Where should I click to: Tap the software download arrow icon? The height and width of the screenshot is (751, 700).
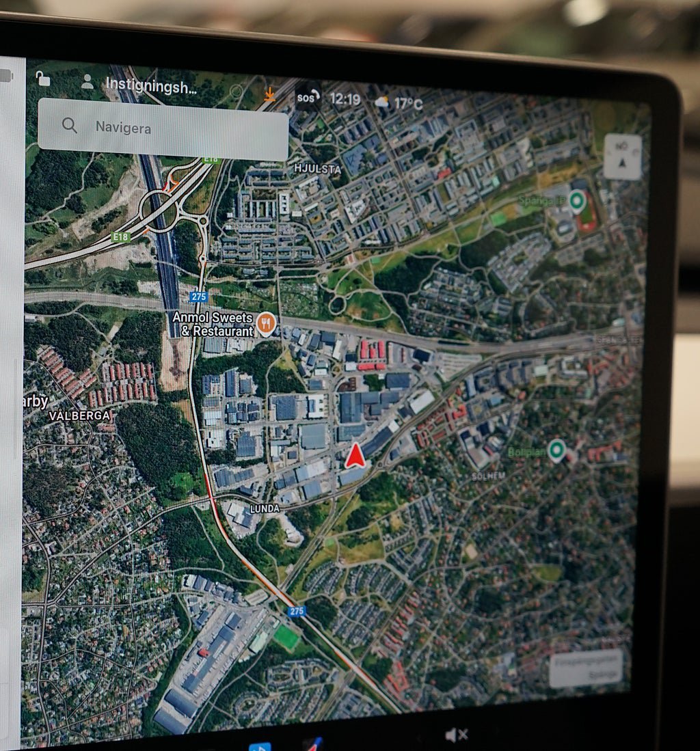tap(270, 95)
